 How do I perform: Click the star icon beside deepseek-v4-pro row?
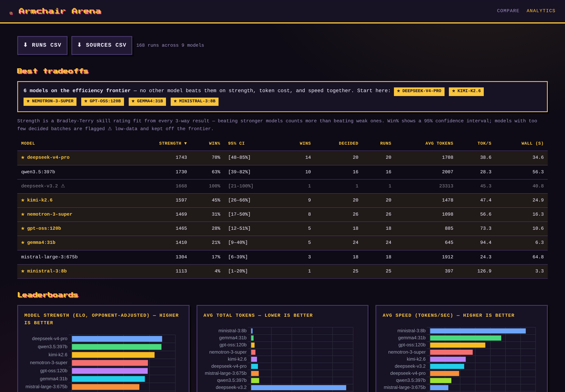pyautogui.click(x=23, y=157)
